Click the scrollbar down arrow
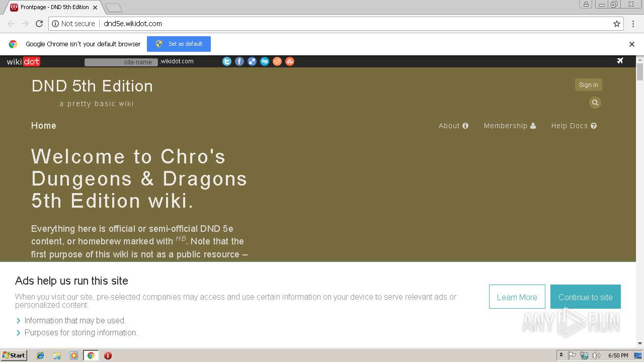This screenshot has height=362, width=644. coord(640,343)
